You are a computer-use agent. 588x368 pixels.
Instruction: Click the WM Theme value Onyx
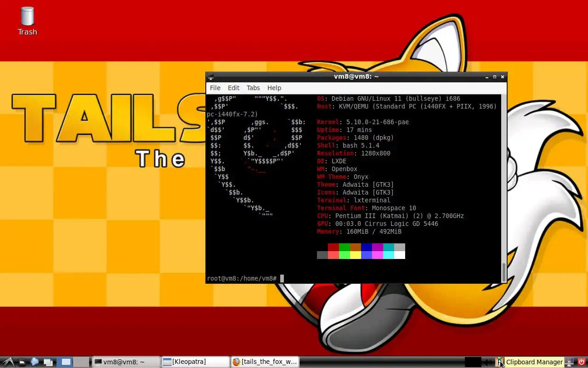tap(361, 177)
